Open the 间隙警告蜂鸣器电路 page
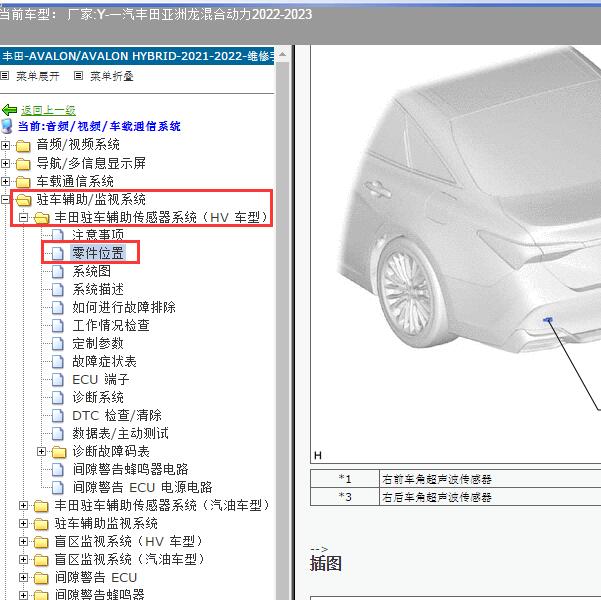The width and height of the screenshot is (601, 600). click(x=130, y=469)
